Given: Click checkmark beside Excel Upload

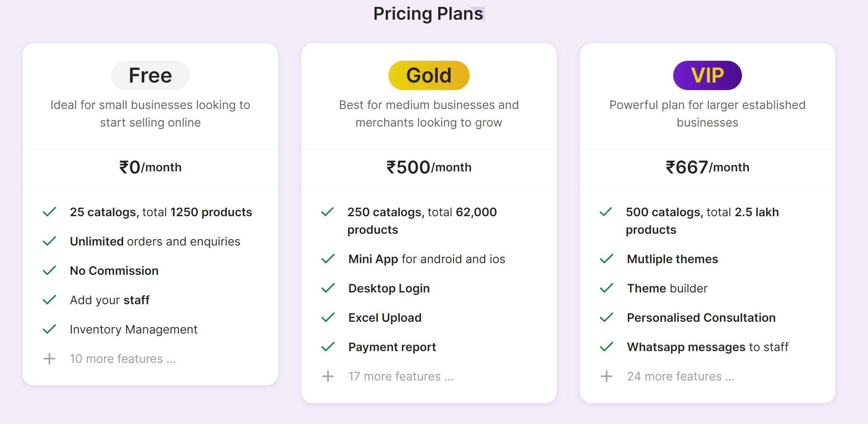Looking at the screenshot, I should (328, 318).
